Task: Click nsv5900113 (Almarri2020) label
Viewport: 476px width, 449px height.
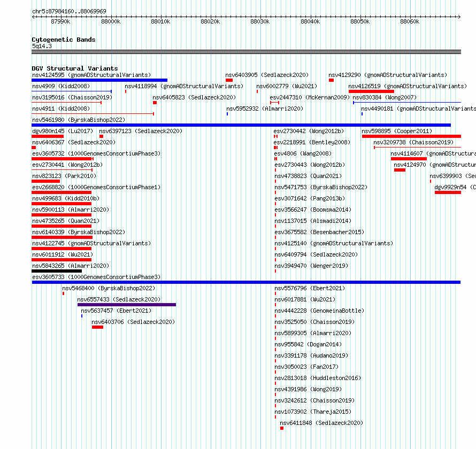Action: tap(71, 210)
